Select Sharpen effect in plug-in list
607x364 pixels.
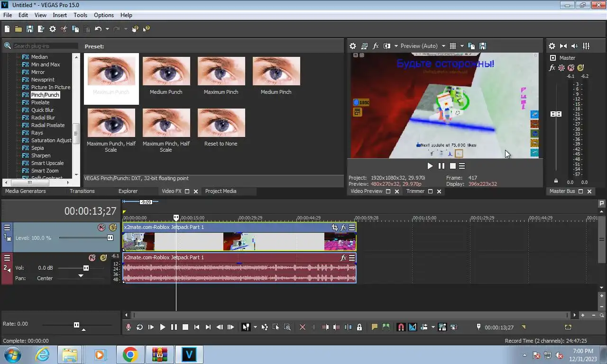pyautogui.click(x=41, y=155)
